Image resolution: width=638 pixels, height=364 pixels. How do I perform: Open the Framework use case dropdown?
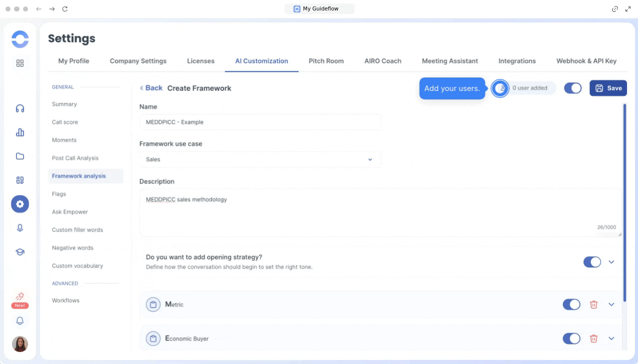pyautogui.click(x=260, y=159)
